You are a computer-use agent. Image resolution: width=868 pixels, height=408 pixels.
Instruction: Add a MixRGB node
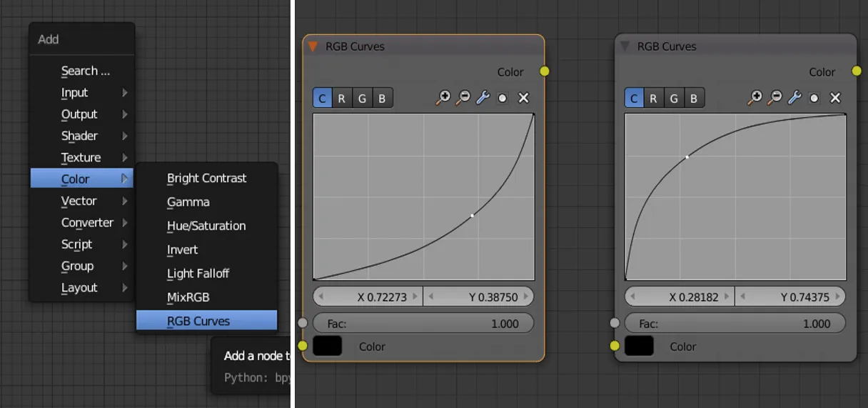coord(206,297)
